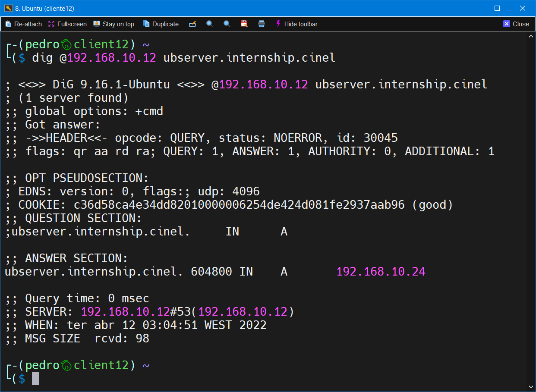
Task: Click the Fullscreen arrows icon
Action: (51, 24)
